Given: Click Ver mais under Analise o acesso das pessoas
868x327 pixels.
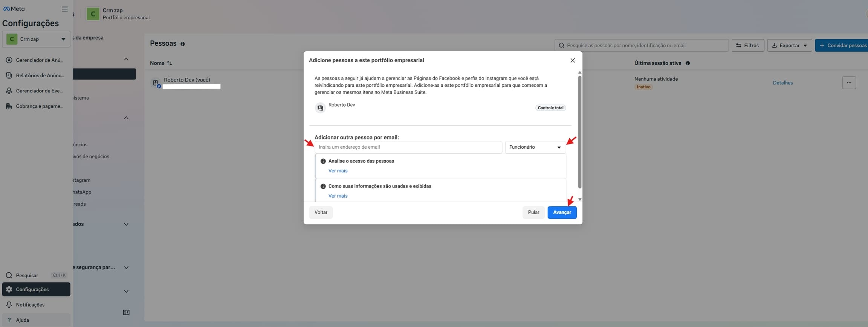Looking at the screenshot, I should click(x=338, y=171).
